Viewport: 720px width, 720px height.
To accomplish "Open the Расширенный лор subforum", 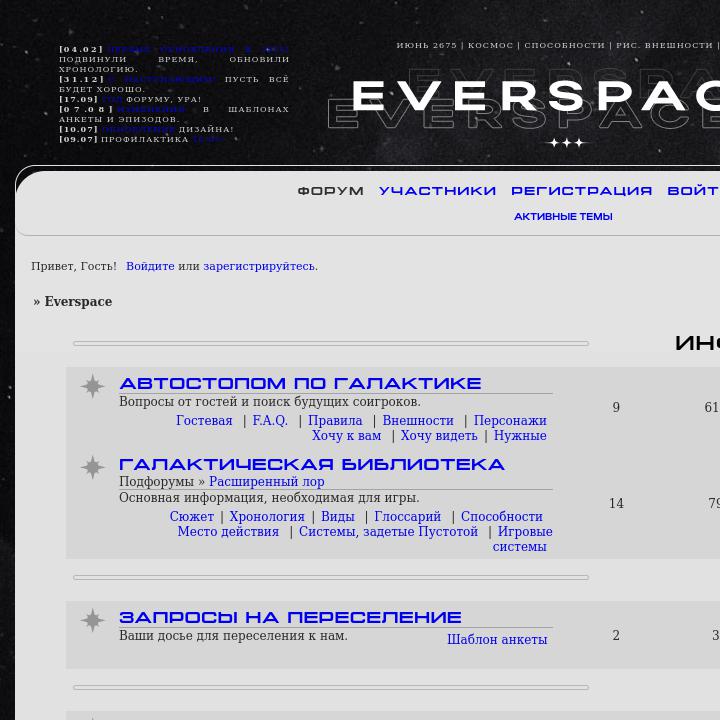I will (267, 481).
